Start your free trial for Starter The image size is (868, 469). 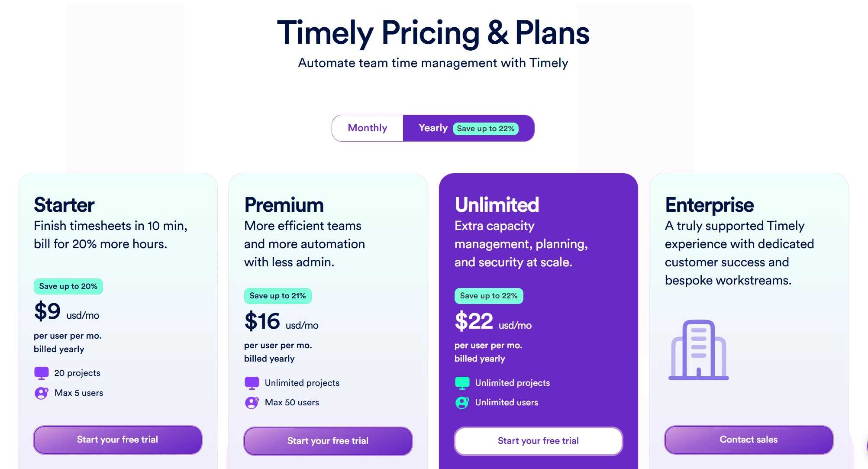[x=117, y=440]
